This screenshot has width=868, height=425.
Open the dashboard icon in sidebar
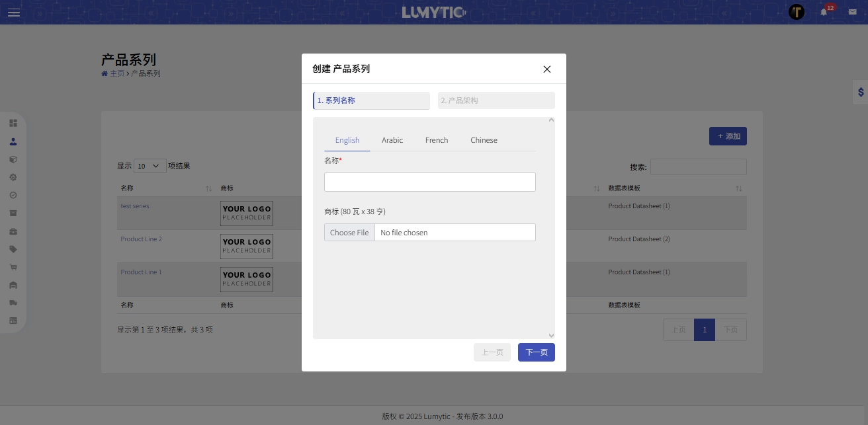point(13,123)
